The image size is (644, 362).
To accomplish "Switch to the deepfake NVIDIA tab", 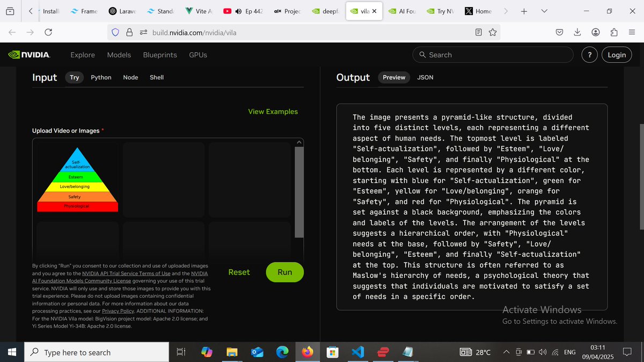I will (x=326, y=11).
